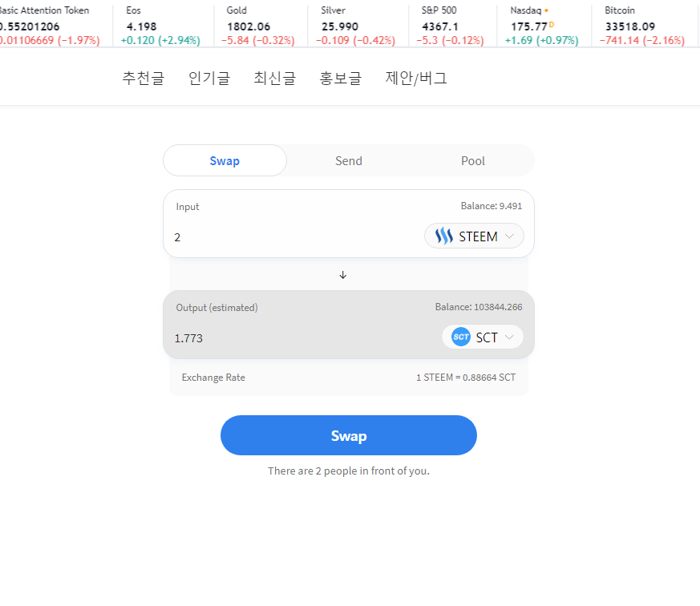Click the output amount field showing 1.773

[x=304, y=338]
